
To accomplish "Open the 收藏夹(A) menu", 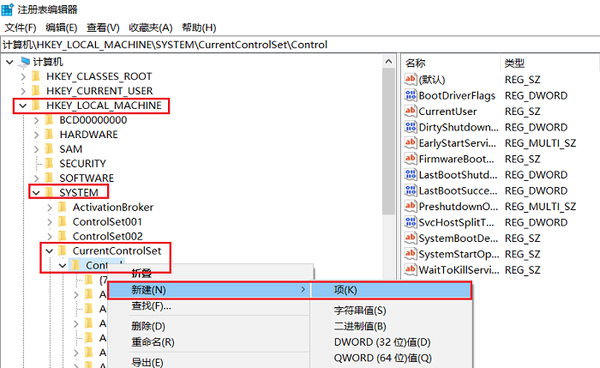I will [150, 28].
